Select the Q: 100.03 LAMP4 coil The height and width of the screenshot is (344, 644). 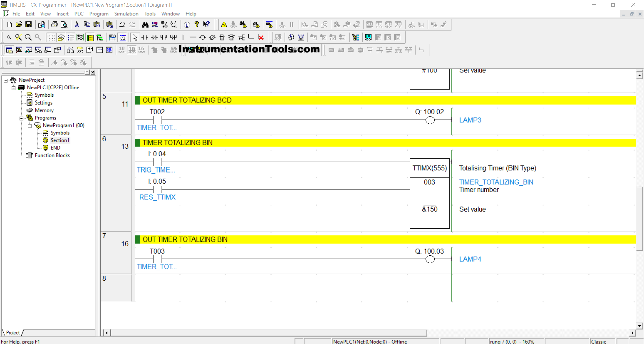click(x=430, y=259)
